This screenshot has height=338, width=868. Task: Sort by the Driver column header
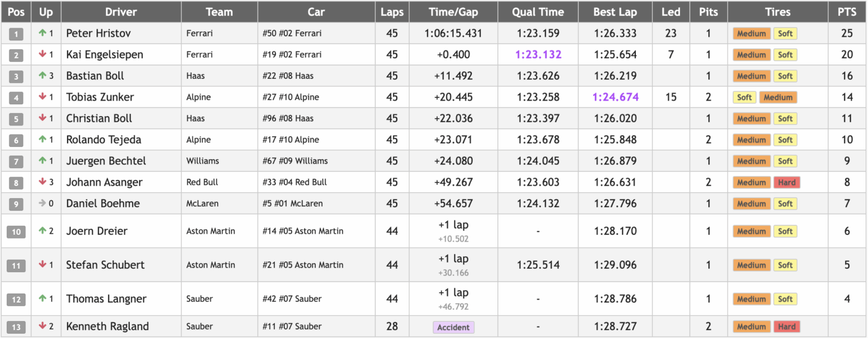pos(121,12)
